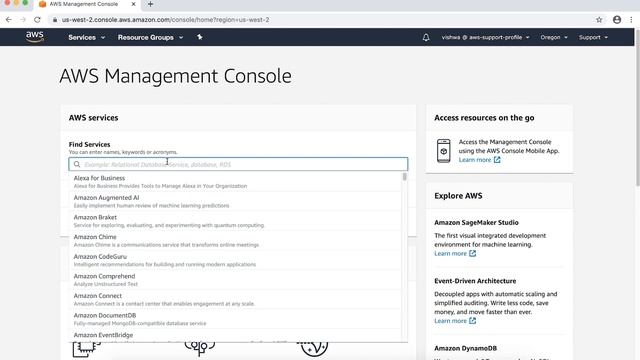
Task: Click the site lock icon in address bar
Action: pos(55,20)
